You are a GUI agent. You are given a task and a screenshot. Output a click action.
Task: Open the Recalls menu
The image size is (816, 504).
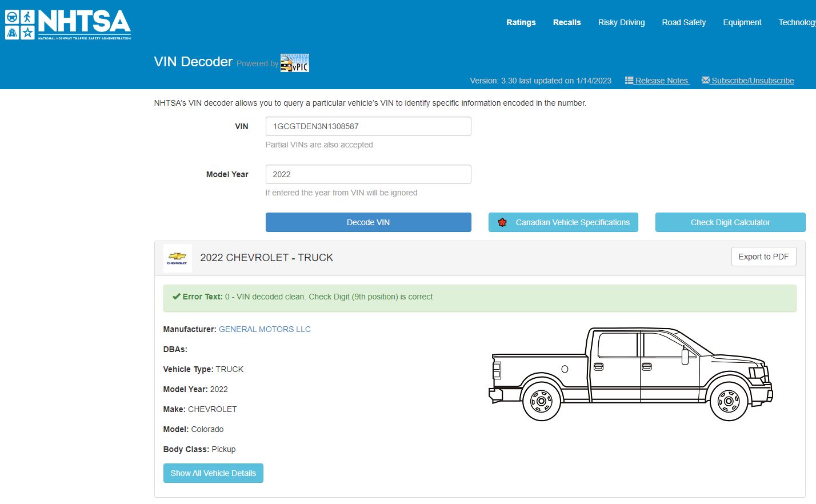click(x=567, y=22)
